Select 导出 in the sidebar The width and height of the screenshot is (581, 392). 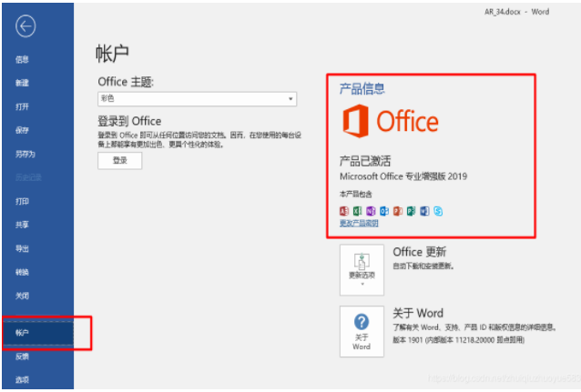coord(22,248)
